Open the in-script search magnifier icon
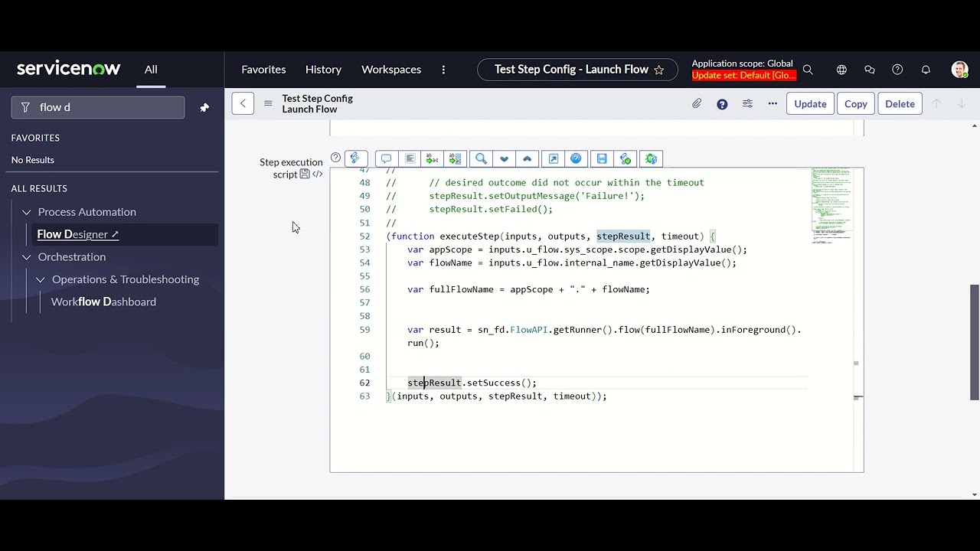 481,158
